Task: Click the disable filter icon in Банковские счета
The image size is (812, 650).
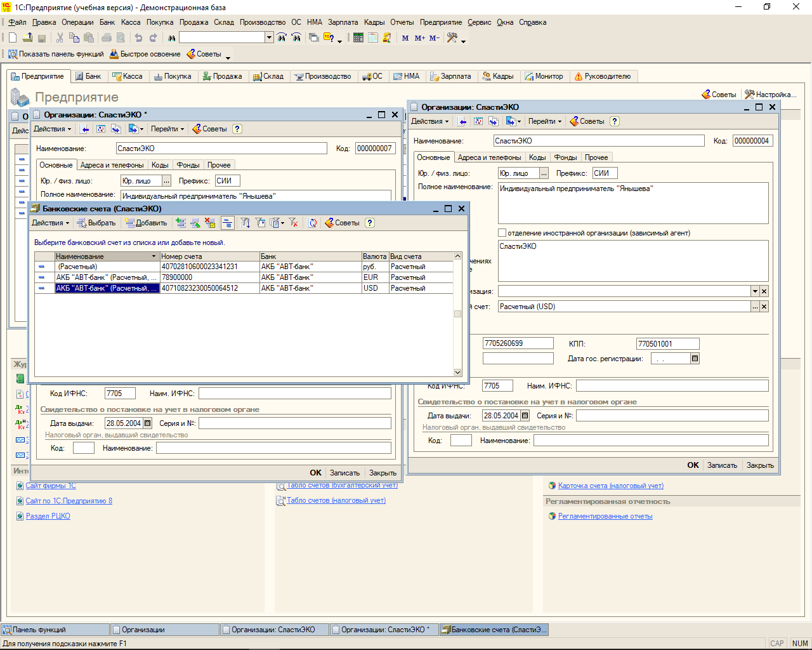Action: click(293, 223)
